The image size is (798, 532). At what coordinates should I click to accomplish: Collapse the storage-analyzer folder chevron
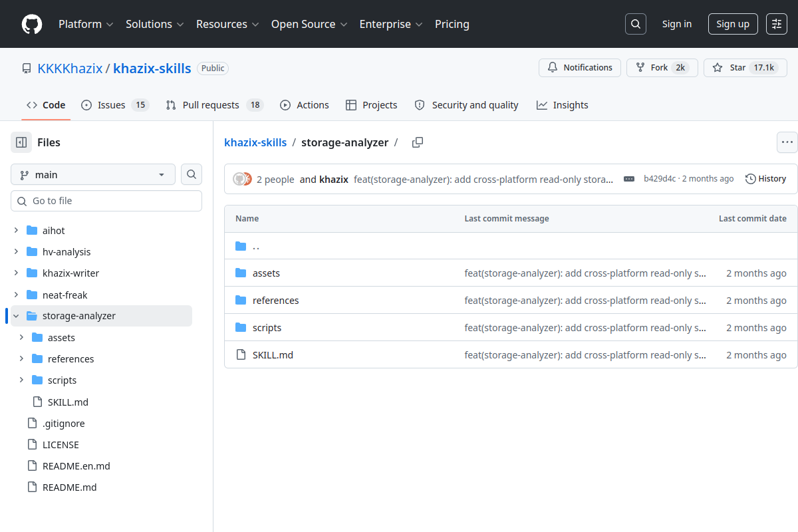tap(16, 316)
